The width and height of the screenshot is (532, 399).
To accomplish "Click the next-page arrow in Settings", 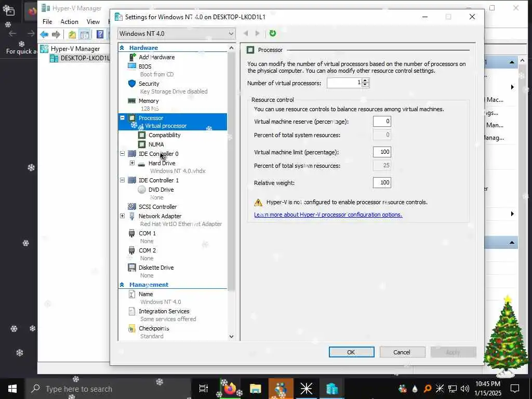I will [258, 33].
